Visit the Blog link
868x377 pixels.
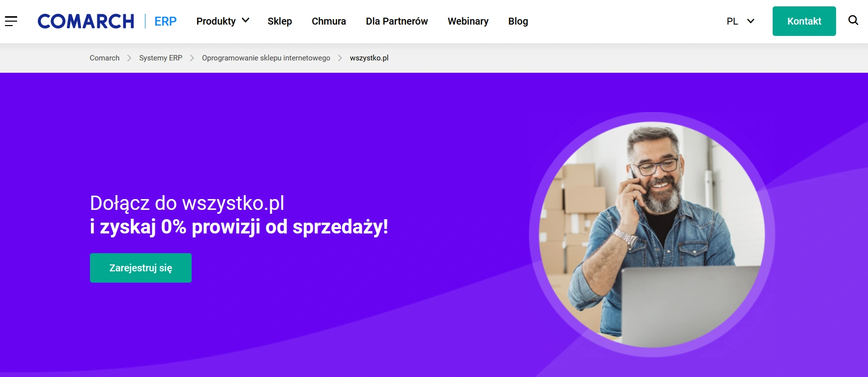(518, 21)
